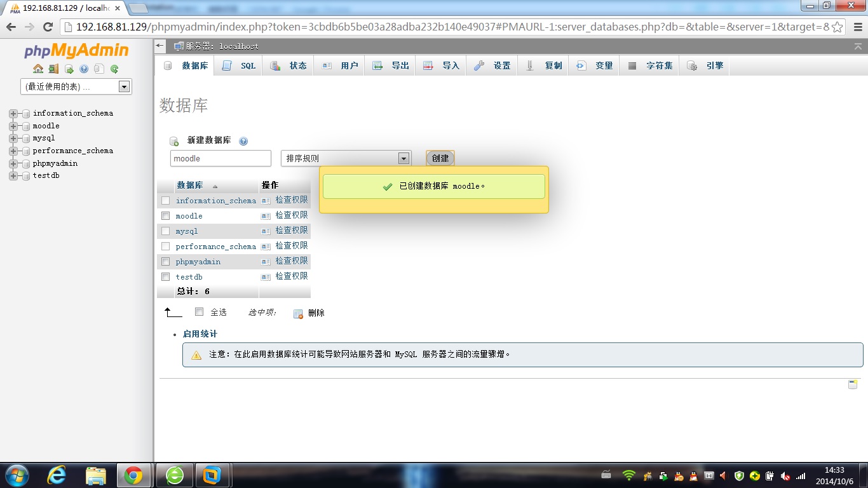
Task: Open the 排序规则 collation dropdown
Action: point(346,158)
